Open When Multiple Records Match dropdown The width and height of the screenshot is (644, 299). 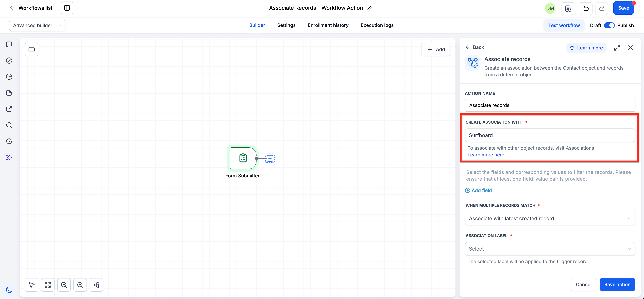pyautogui.click(x=550, y=218)
